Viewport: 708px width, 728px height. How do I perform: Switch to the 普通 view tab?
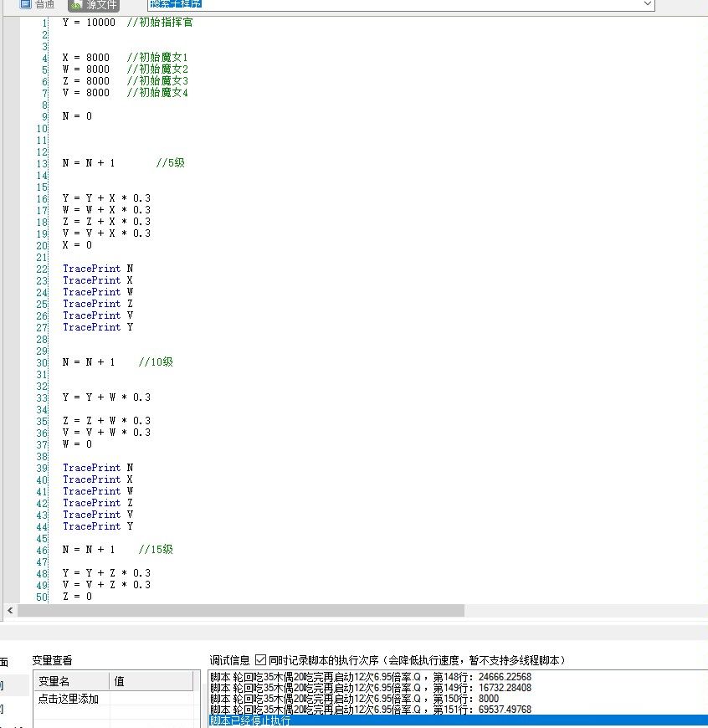click(44, 4)
